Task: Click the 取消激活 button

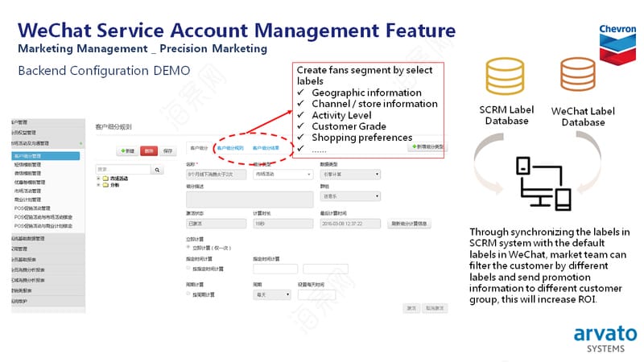Action: pos(435,308)
